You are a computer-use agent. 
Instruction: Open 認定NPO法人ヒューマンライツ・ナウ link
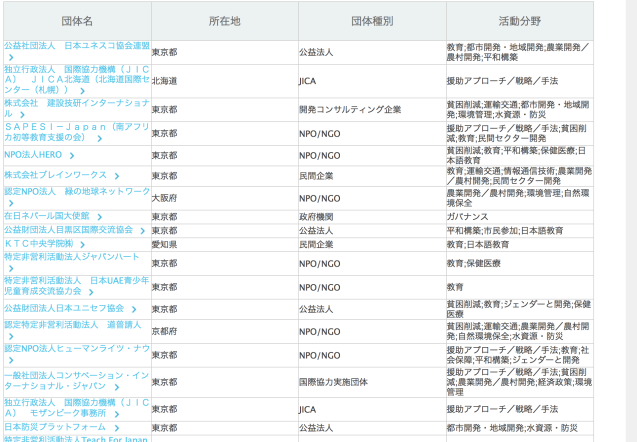(x=77, y=349)
